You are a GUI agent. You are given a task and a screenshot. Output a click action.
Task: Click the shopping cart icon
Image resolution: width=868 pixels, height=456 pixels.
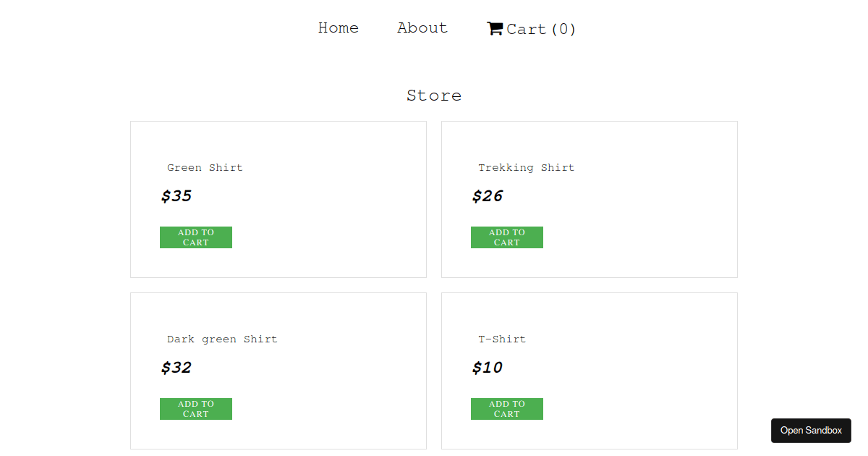click(x=495, y=28)
